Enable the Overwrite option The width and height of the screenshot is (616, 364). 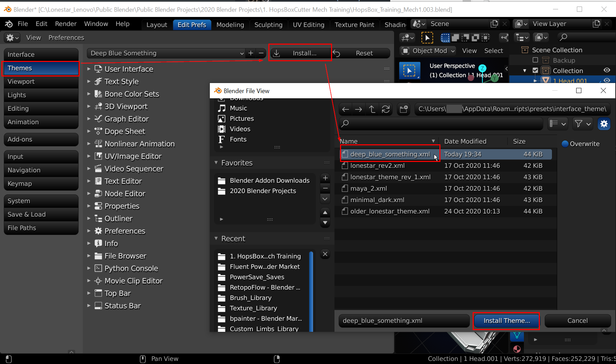[x=565, y=144]
